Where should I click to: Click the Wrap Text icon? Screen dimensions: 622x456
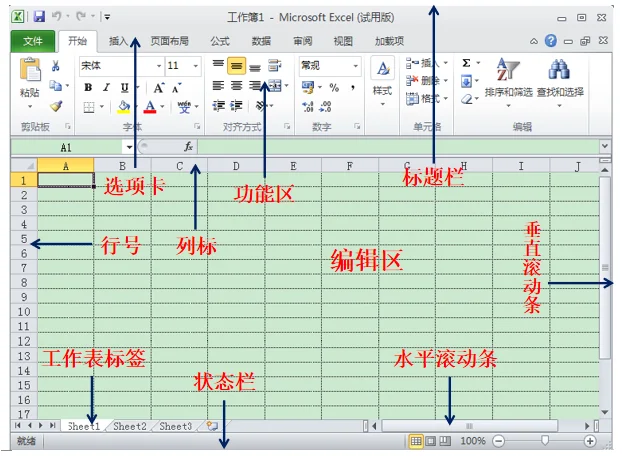pyautogui.click(x=275, y=65)
